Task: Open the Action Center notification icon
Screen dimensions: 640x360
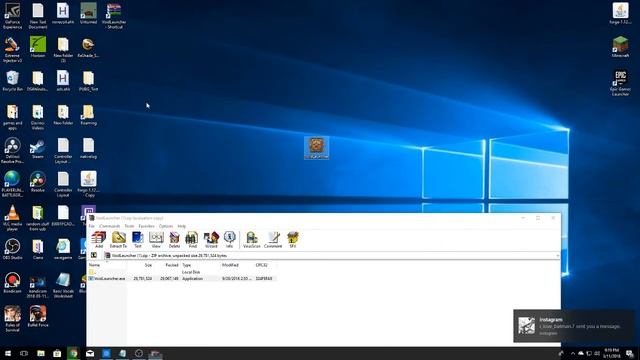Action: coord(630,353)
